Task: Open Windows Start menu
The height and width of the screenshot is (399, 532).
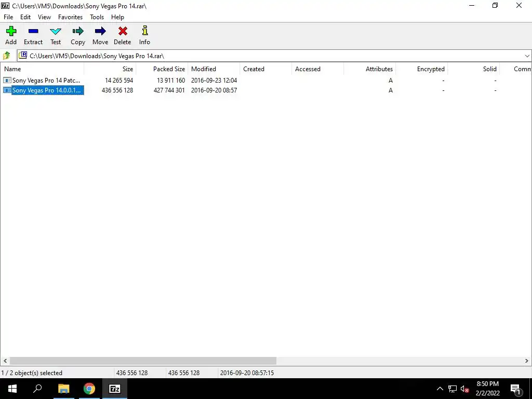Action: coord(12,389)
